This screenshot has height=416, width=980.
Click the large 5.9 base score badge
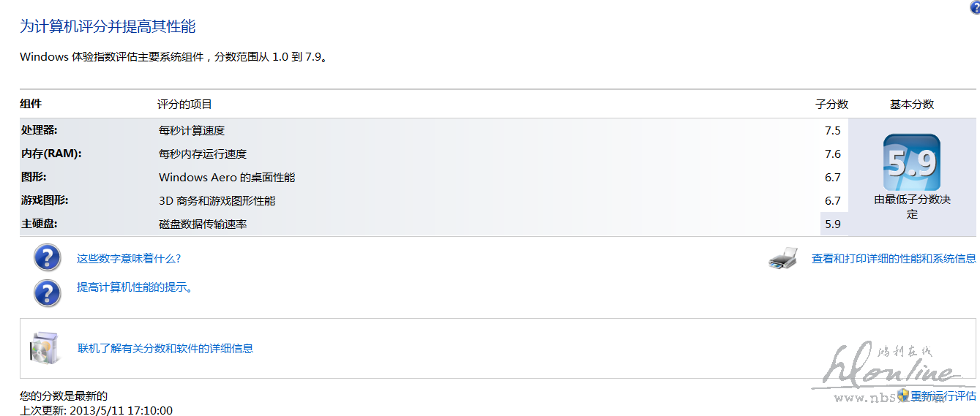point(911,162)
